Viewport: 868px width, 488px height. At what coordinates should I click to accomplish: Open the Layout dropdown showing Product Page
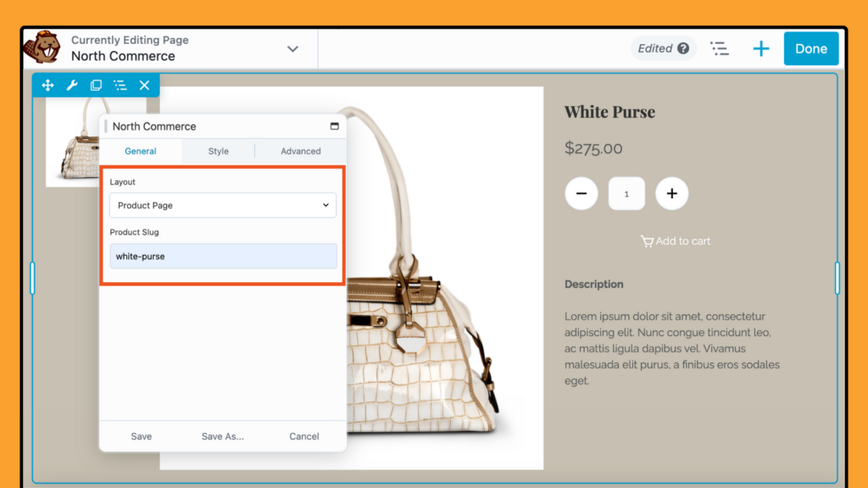click(222, 205)
